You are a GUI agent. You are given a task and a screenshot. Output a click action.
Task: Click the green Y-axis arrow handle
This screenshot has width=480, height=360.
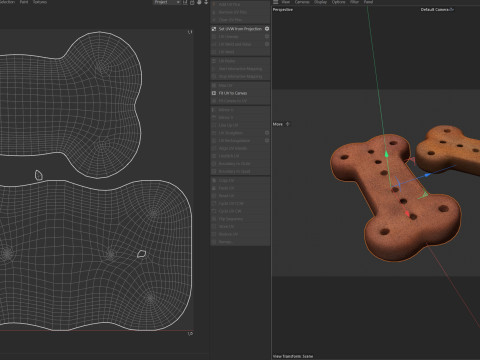(x=386, y=155)
